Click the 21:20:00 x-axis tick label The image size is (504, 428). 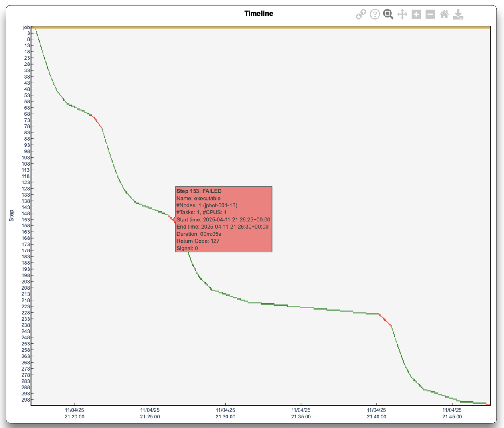coord(75,413)
